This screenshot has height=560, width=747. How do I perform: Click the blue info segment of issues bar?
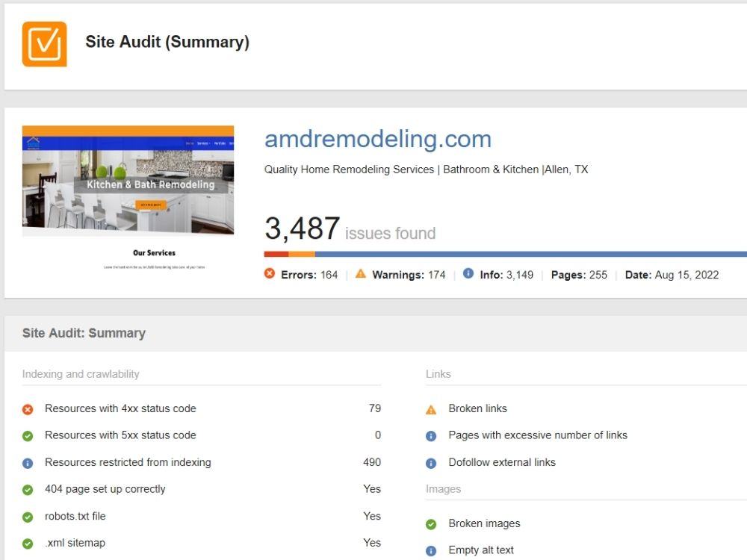pyautogui.click(x=530, y=255)
